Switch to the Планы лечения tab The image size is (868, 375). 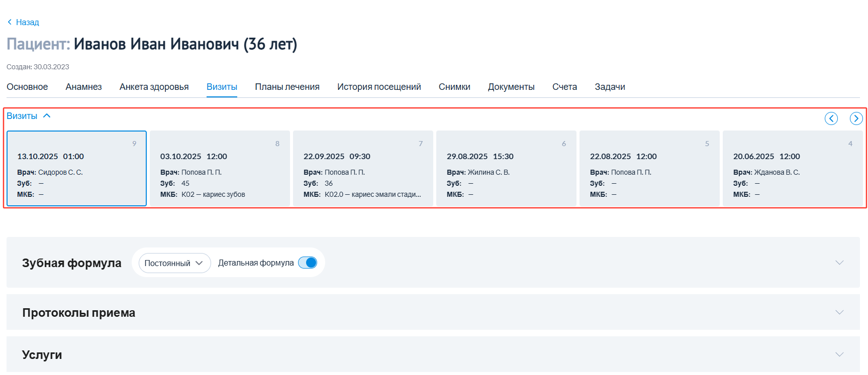[x=287, y=87]
